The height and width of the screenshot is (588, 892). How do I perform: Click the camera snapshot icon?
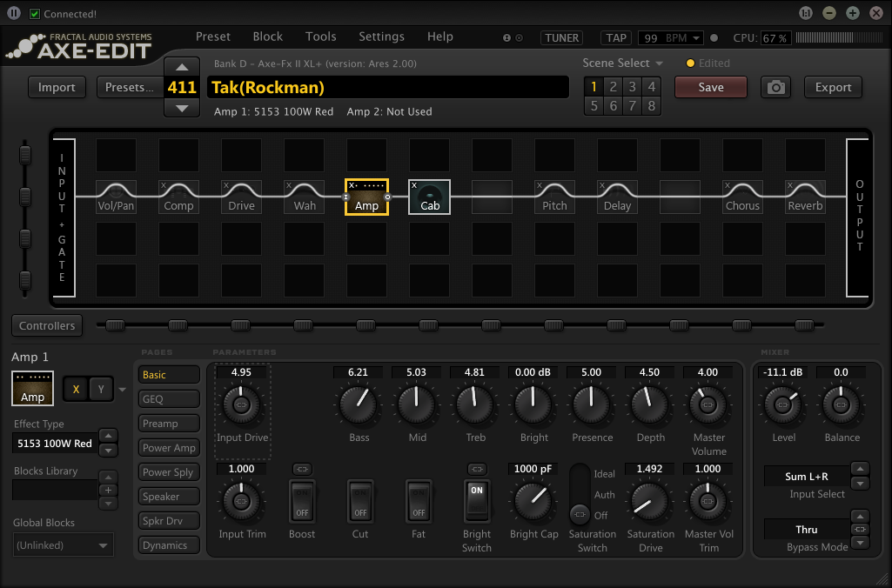[x=776, y=88]
